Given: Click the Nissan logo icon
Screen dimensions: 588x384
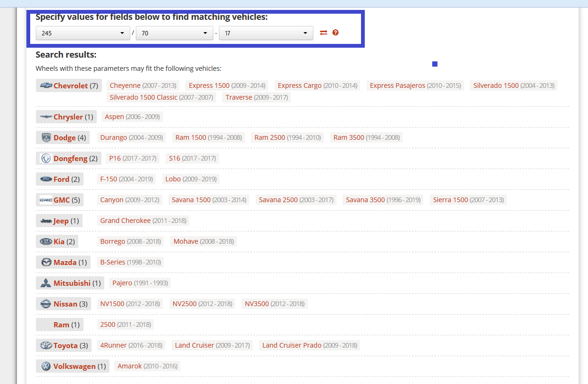Looking at the screenshot, I should [x=46, y=304].
